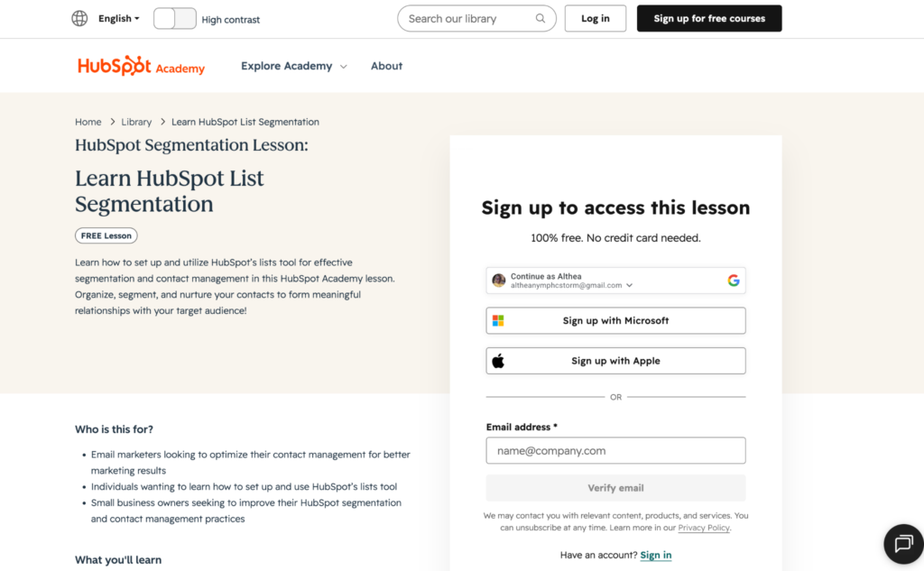Click the search magnifier icon
Viewport: 924px width, 571px height.
click(540, 18)
